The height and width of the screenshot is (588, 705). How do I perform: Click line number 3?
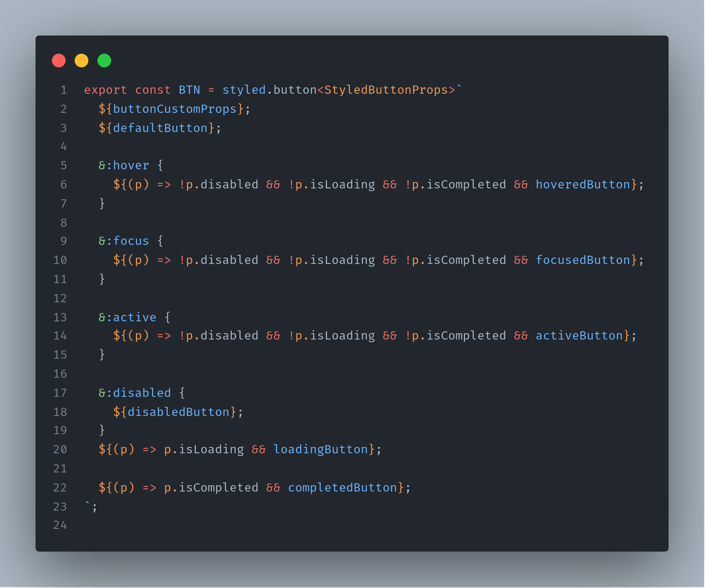[64, 128]
